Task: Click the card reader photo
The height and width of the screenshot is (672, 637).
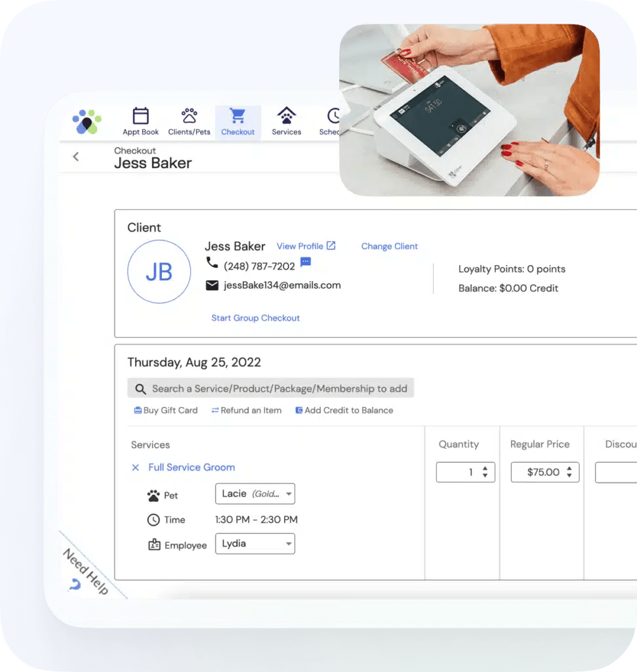Action: tap(470, 110)
